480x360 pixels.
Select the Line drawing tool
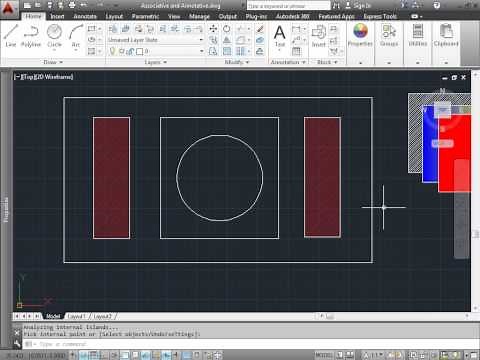(x=11, y=35)
